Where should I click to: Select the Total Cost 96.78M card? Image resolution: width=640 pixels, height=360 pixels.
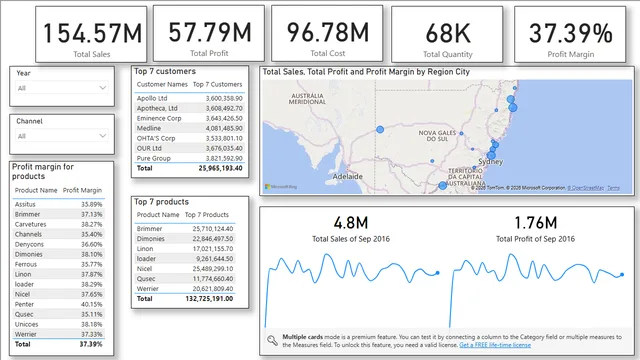coord(327,33)
